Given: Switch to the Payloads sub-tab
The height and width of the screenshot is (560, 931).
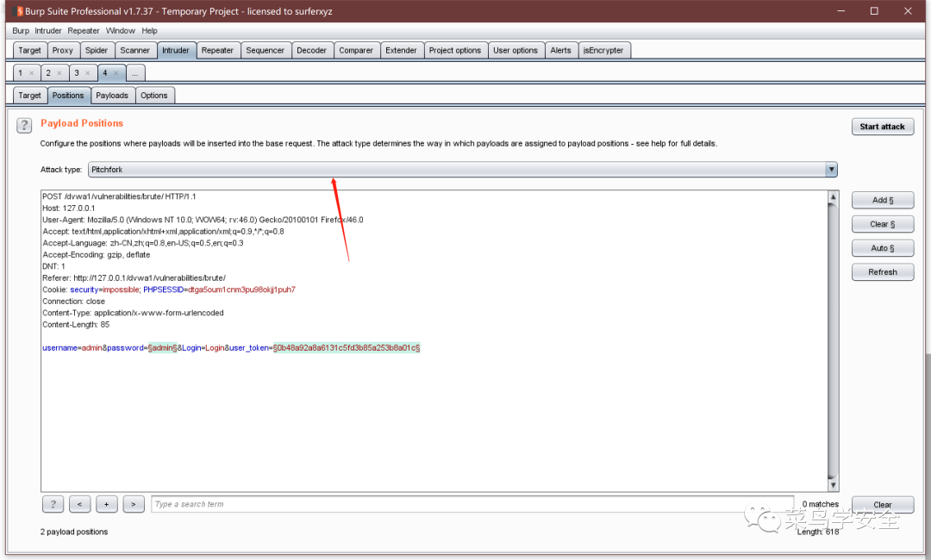Looking at the screenshot, I should tap(112, 96).
